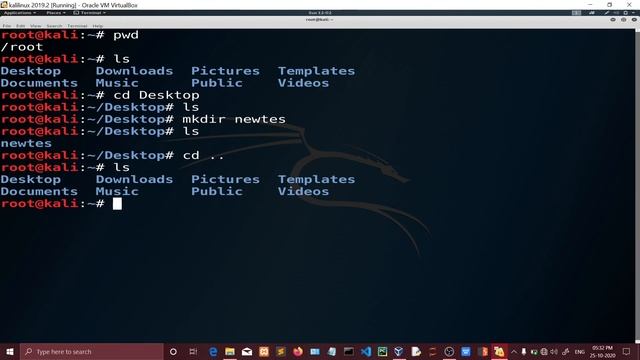Open the Windows notification center
This screenshot has width=640, height=360.
(x=627, y=351)
